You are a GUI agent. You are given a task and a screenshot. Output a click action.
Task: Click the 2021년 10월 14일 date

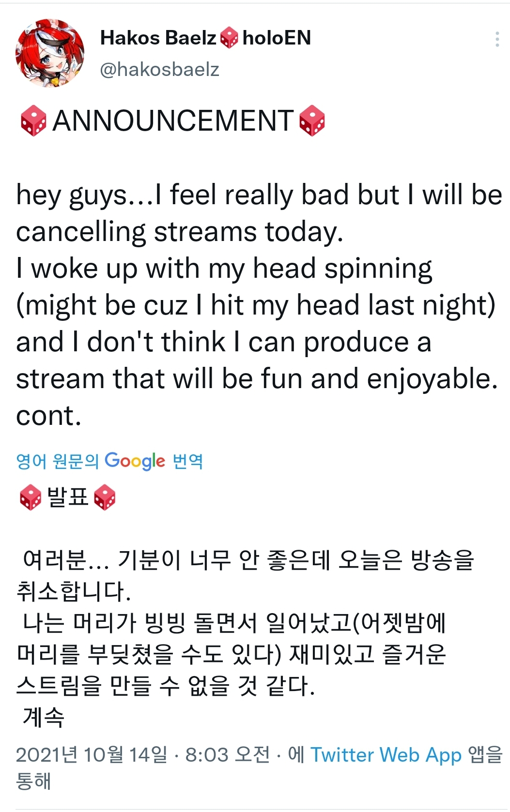[x=91, y=754]
